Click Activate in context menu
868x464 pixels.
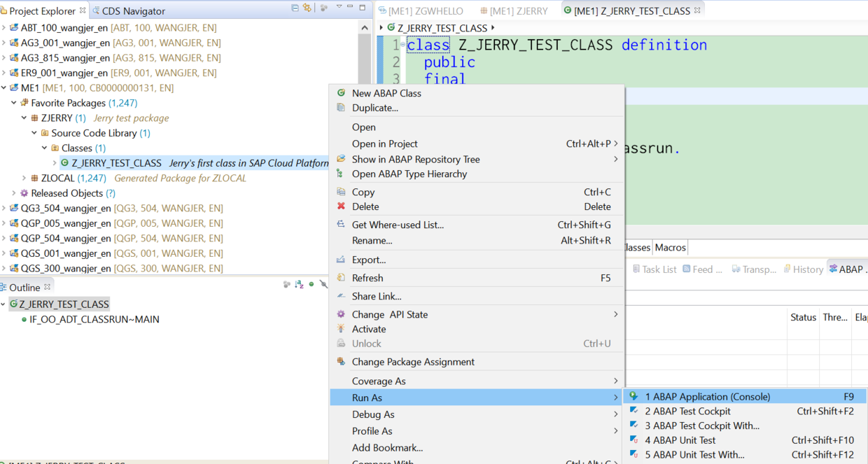point(477,329)
